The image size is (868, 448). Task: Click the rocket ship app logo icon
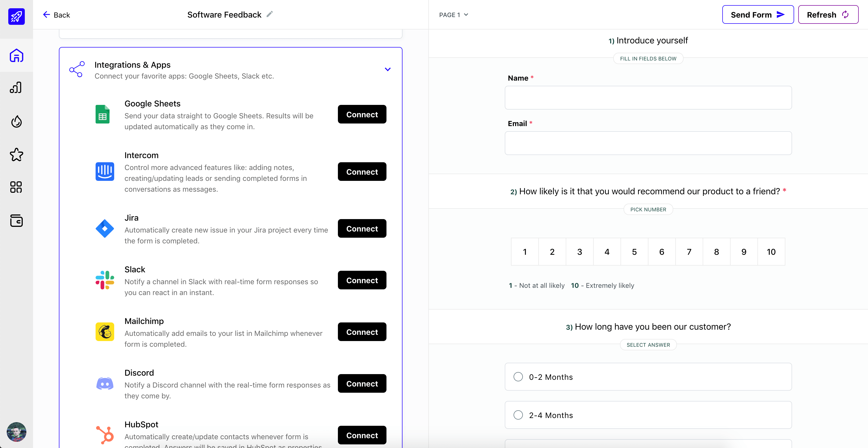coord(16,16)
